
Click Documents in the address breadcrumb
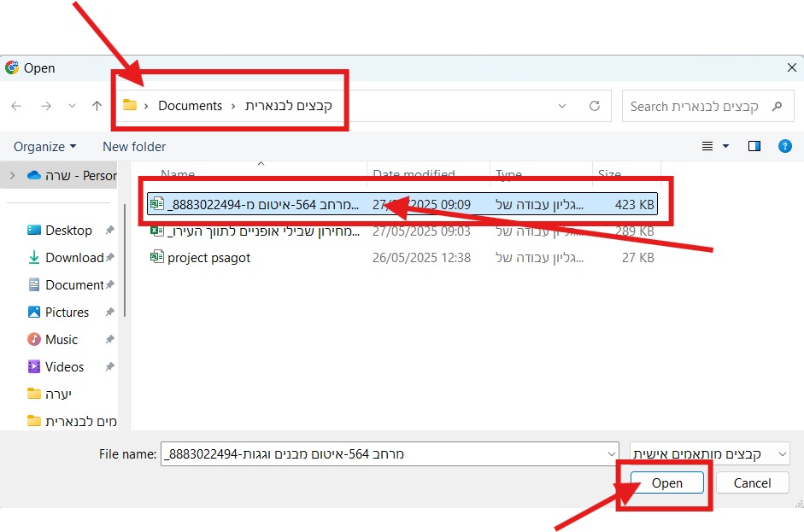(190, 106)
